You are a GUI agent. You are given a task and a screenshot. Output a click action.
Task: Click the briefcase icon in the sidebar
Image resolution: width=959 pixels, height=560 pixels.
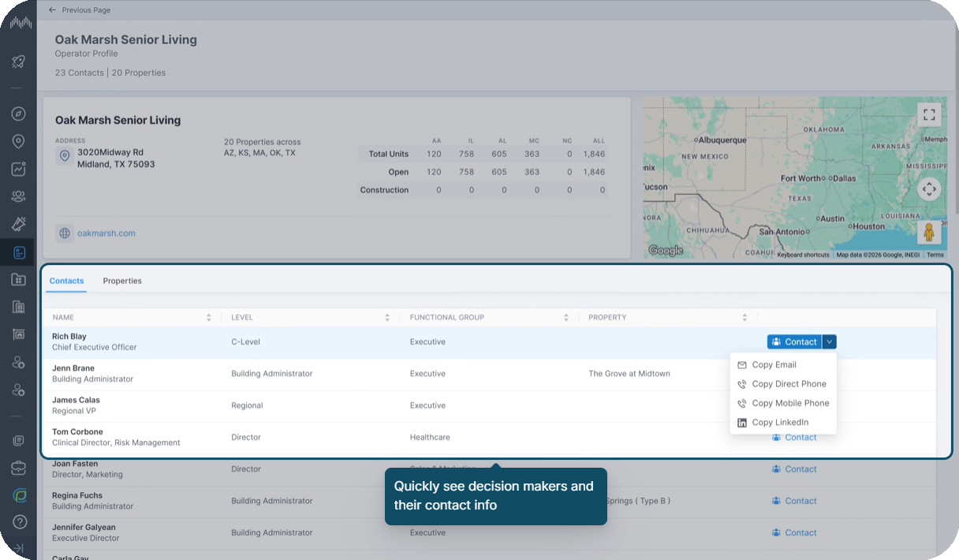[x=18, y=469]
